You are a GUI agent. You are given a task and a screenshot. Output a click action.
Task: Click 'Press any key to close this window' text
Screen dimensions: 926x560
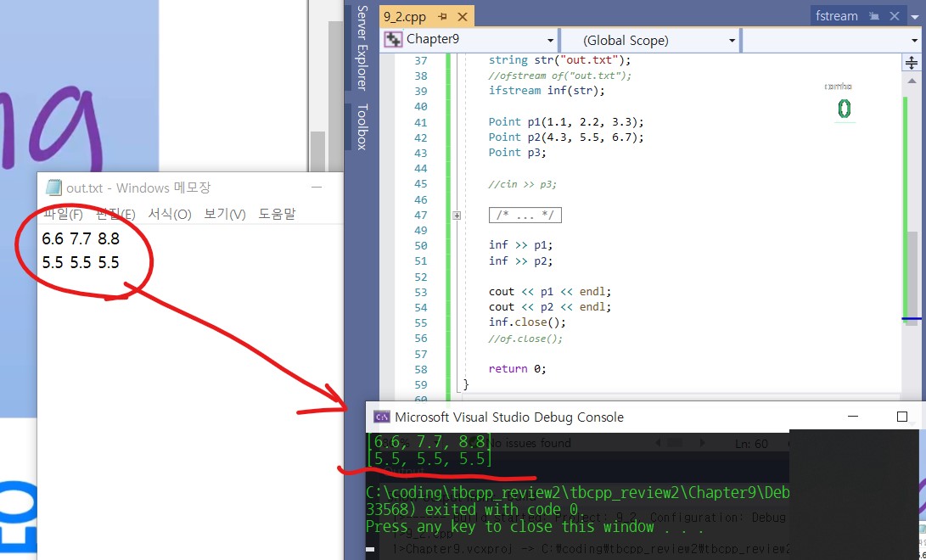[x=535, y=526]
